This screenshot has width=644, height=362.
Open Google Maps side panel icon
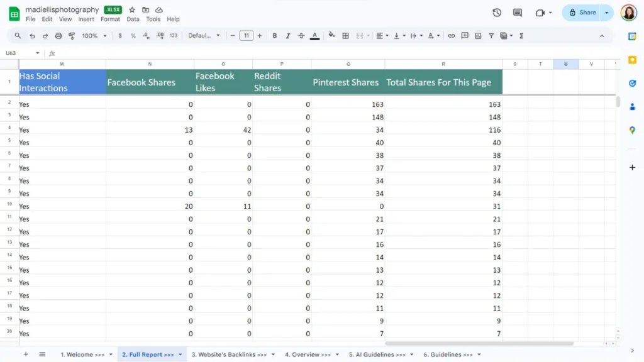coord(632,130)
